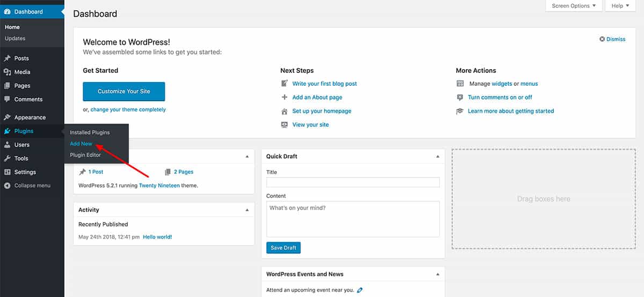The image size is (644, 297).
Task: Collapse the WordPress Events and News panel
Action: (437, 274)
